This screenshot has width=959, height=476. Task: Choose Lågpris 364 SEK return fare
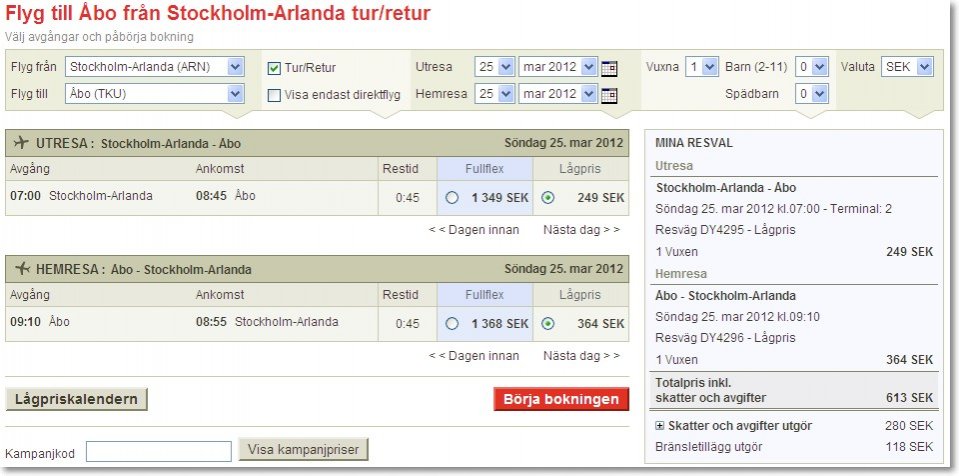(x=547, y=324)
